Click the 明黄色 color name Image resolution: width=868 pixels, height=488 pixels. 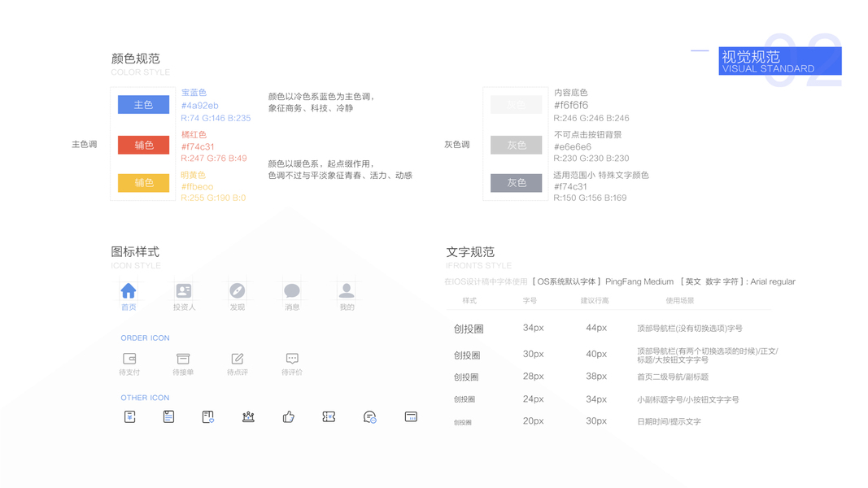click(193, 175)
